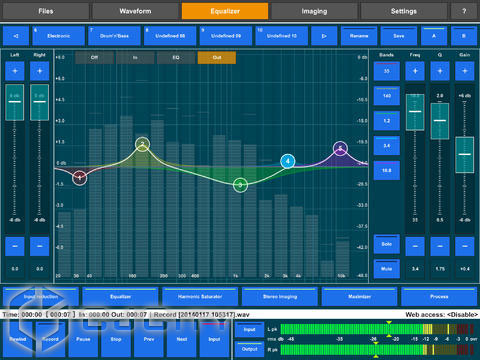Open the Maximizer module

pyautogui.click(x=359, y=296)
